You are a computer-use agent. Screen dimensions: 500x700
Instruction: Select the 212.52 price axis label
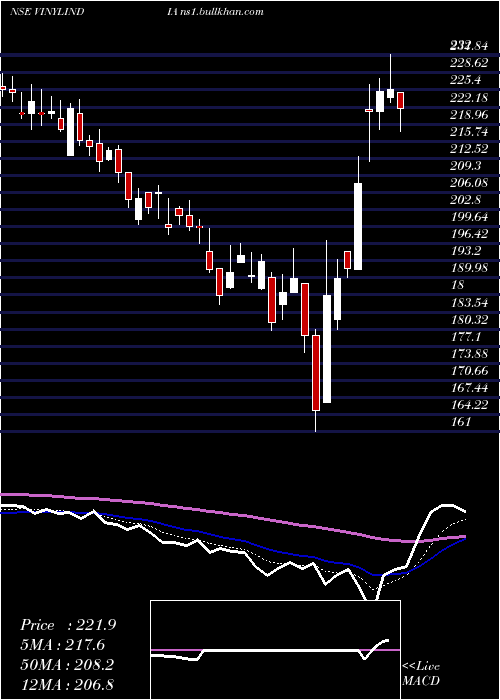469,148
